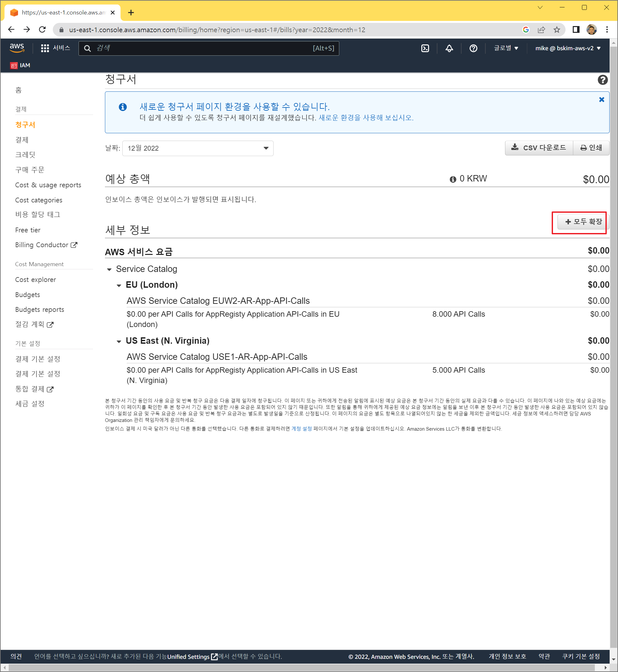Click the page help icon beside 청구서 title
The height and width of the screenshot is (672, 618).
pos(602,80)
